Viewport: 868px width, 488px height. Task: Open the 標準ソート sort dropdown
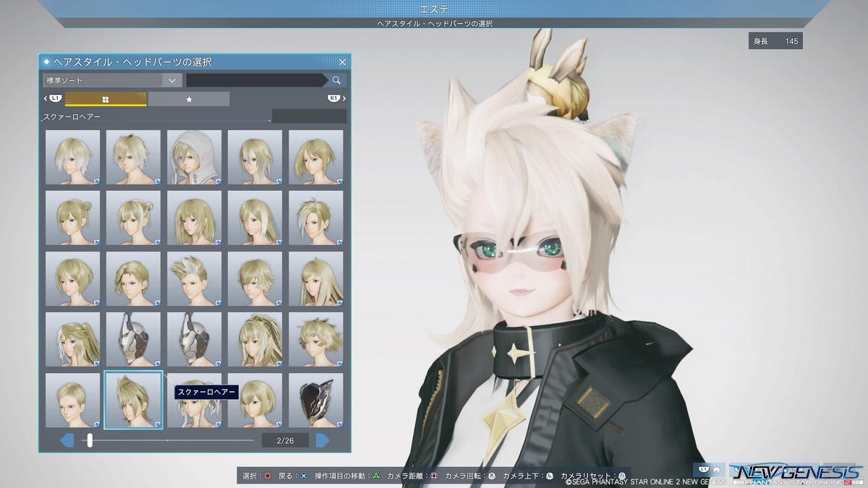click(x=112, y=80)
